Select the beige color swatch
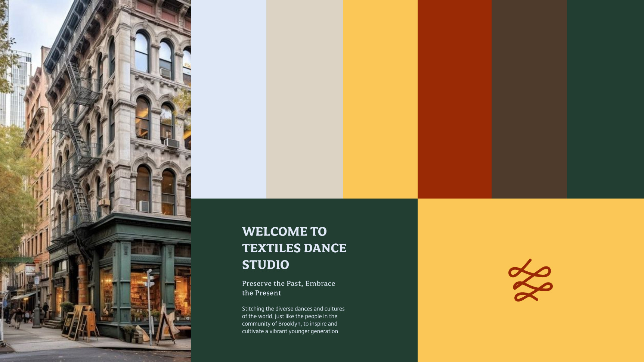644x362 pixels. click(305, 99)
